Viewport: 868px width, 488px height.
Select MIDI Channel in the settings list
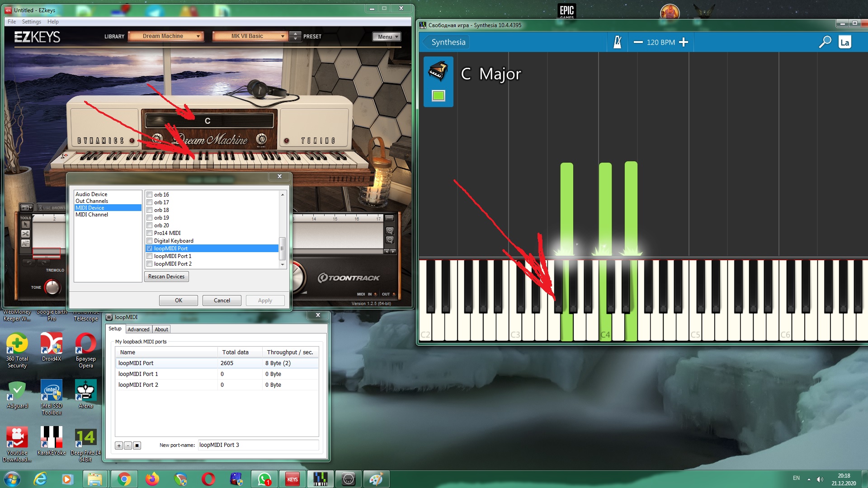click(92, 215)
